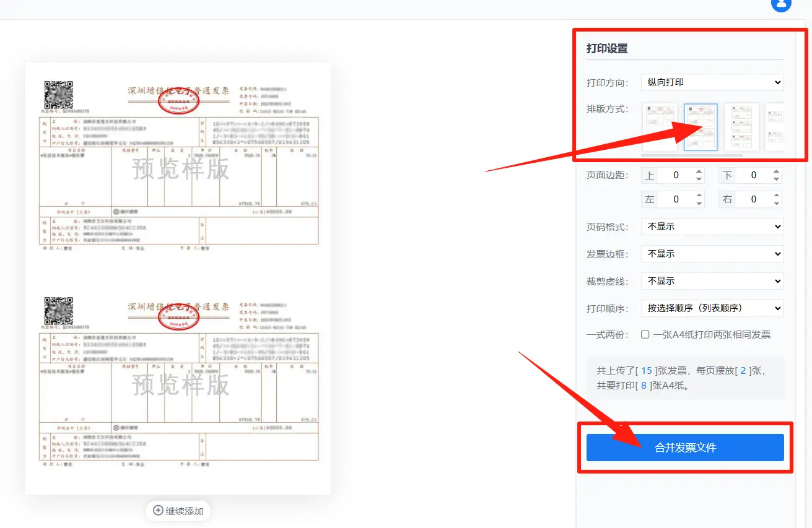Screen dimensions: 812x528
Task: Choose the three-invoices-per-page layout thumbnail
Action: tap(741, 126)
